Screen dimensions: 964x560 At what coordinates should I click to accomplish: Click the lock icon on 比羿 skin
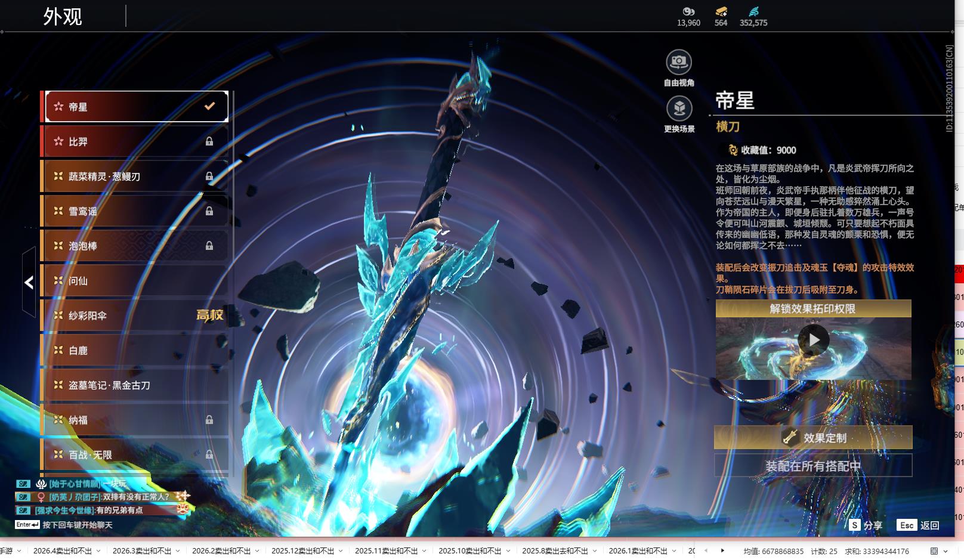209,141
